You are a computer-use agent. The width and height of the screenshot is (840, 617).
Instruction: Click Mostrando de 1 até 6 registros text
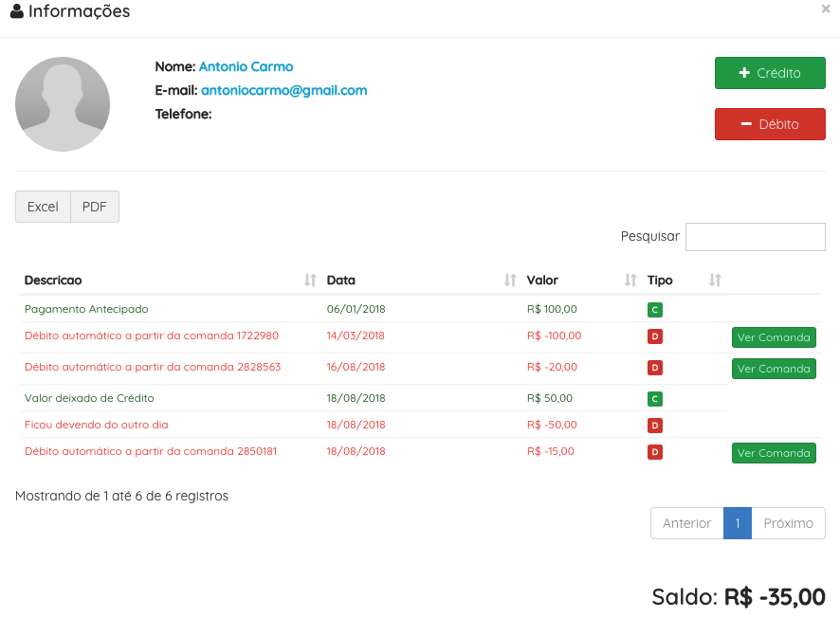pyautogui.click(x=121, y=496)
